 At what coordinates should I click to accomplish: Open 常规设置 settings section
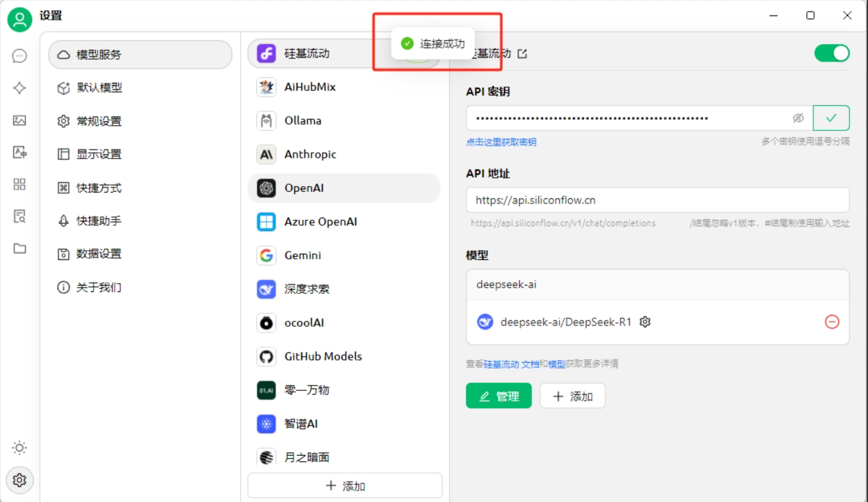[140, 121]
